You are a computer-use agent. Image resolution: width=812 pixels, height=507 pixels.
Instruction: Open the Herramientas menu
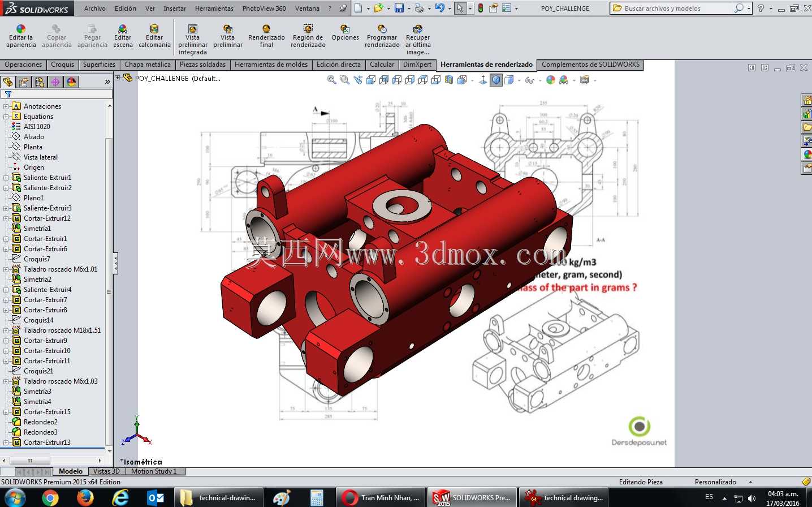coord(214,8)
